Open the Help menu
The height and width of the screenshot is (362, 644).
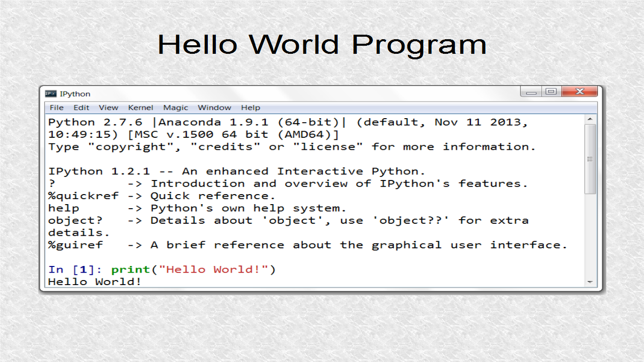tap(250, 107)
